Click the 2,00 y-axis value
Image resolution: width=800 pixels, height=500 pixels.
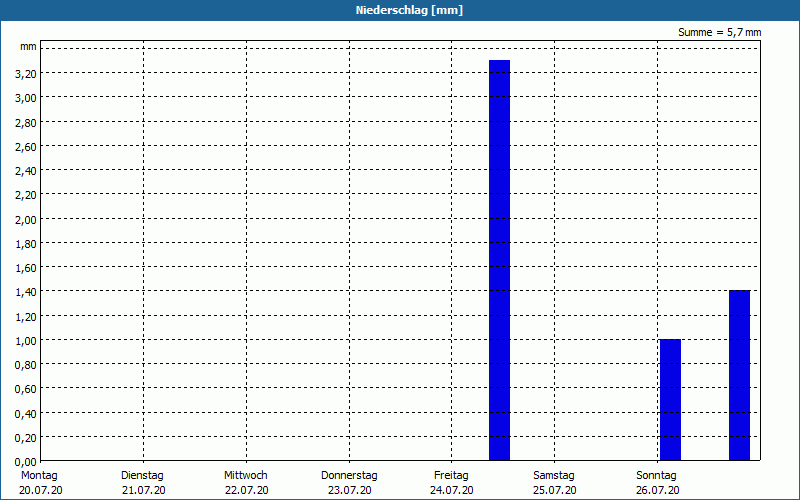[26, 219]
